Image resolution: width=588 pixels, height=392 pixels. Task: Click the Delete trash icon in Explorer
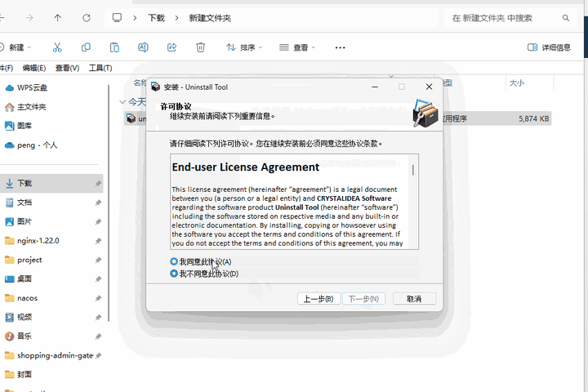coord(201,47)
